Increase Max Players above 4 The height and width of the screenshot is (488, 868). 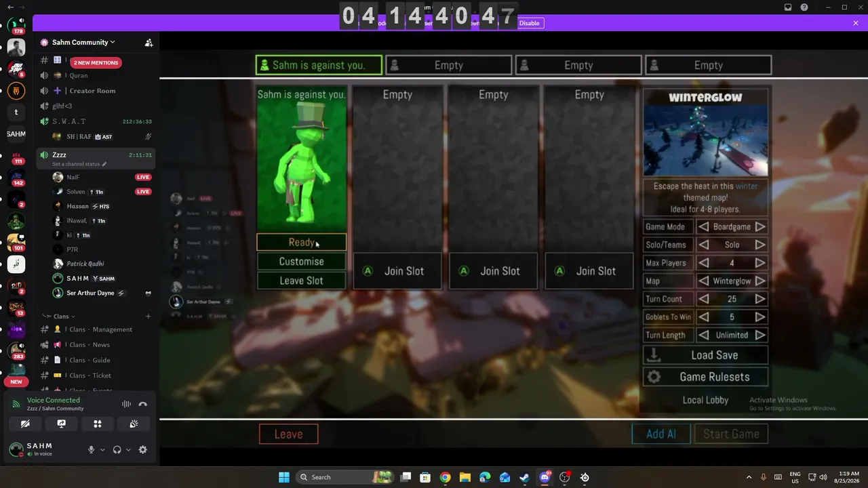click(x=760, y=263)
